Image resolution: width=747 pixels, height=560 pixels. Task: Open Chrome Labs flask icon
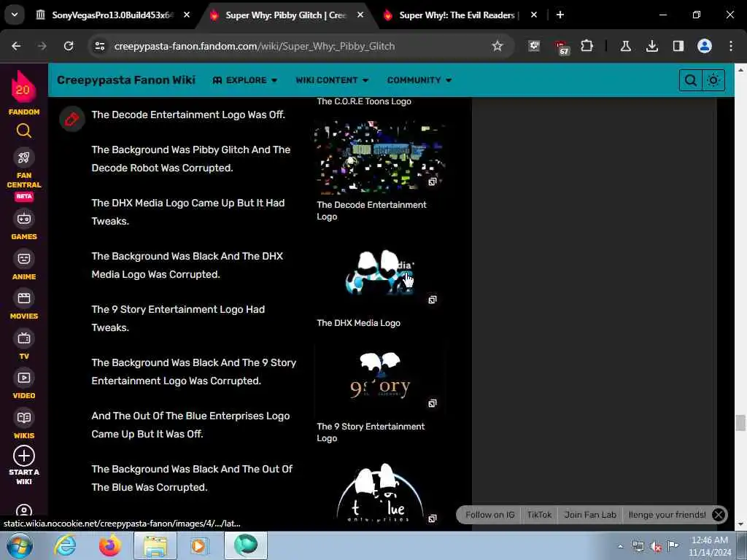tap(625, 46)
